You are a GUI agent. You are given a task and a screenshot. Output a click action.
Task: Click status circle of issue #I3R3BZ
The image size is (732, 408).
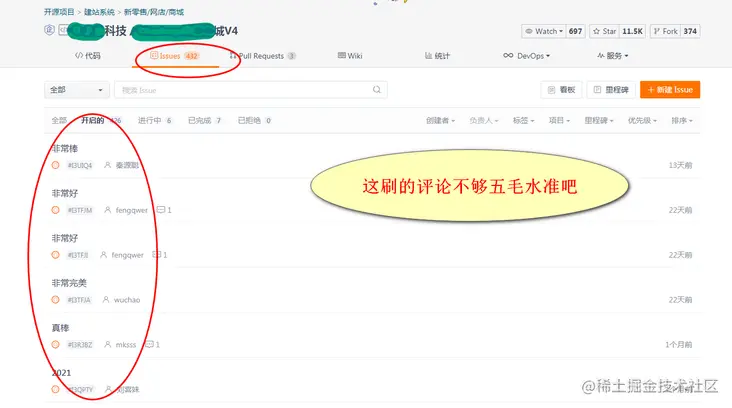pos(55,345)
